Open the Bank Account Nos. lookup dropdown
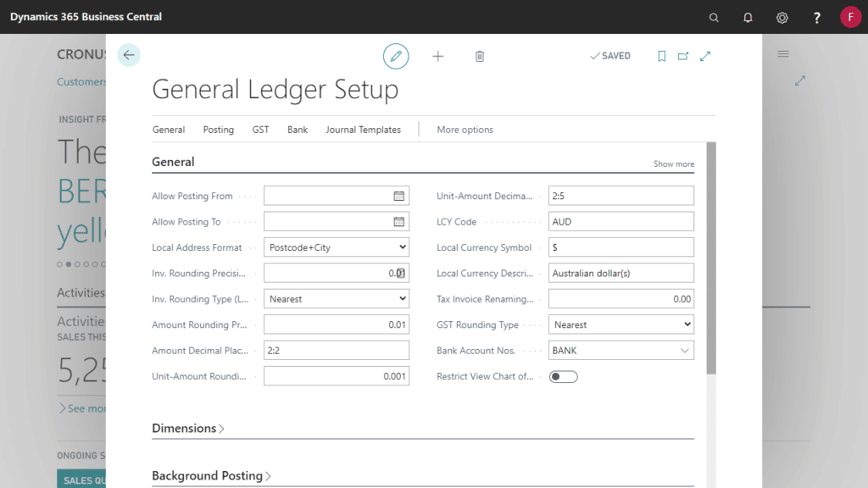 tap(687, 350)
